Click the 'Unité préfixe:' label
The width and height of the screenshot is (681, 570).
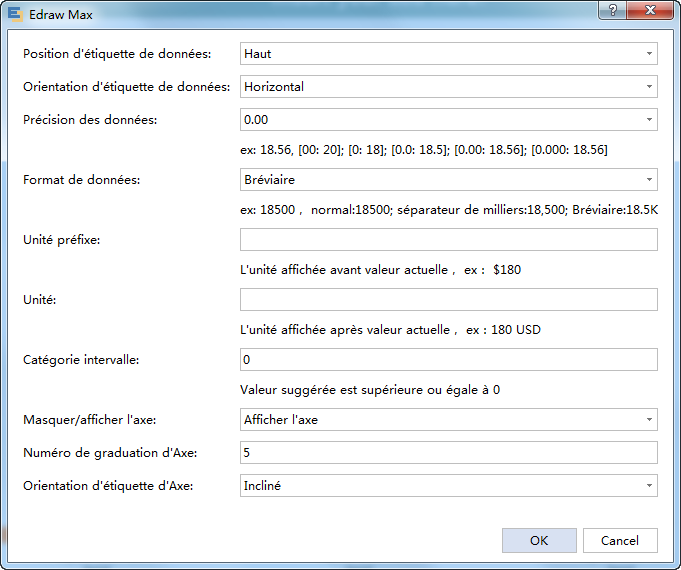coord(61,240)
